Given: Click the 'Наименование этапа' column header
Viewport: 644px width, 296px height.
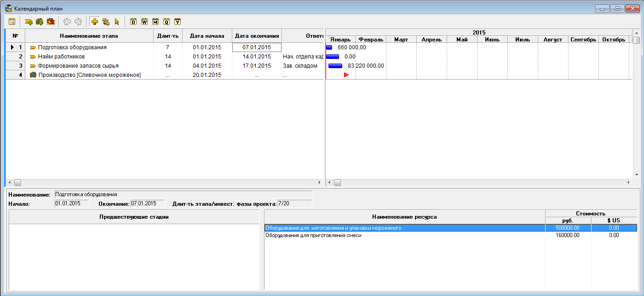Looking at the screenshot, I should 89,36.
